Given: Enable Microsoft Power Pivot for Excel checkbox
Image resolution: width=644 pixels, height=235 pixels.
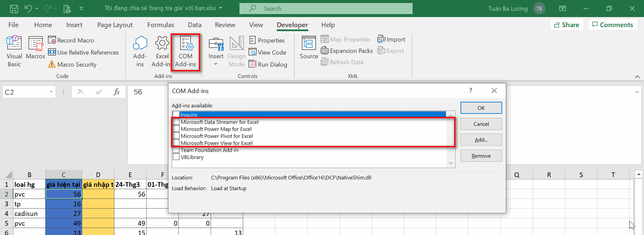Looking at the screenshot, I should tap(176, 136).
